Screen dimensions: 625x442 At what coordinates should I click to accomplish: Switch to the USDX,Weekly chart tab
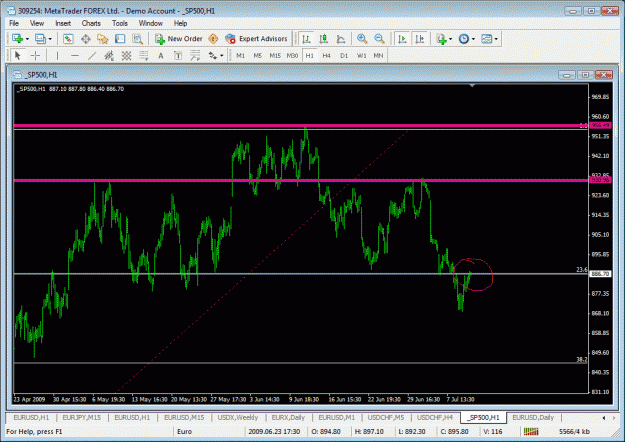tap(238, 417)
